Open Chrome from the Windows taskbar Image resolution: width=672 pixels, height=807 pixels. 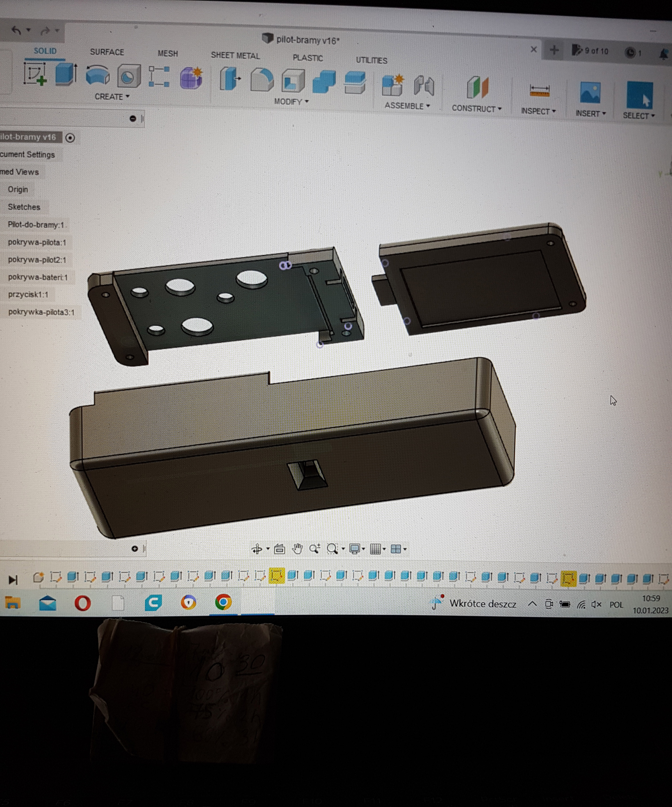223,602
